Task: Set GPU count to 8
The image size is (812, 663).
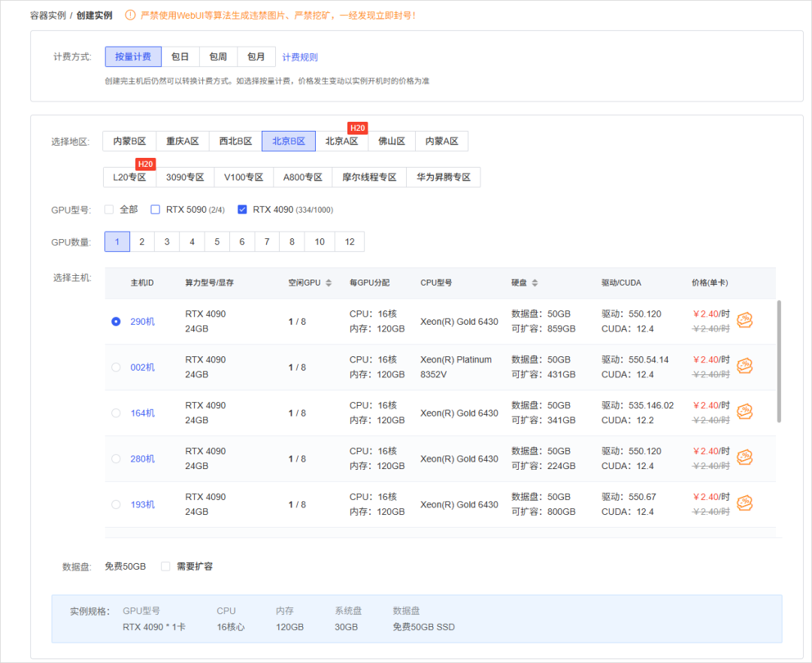Action: pos(292,242)
